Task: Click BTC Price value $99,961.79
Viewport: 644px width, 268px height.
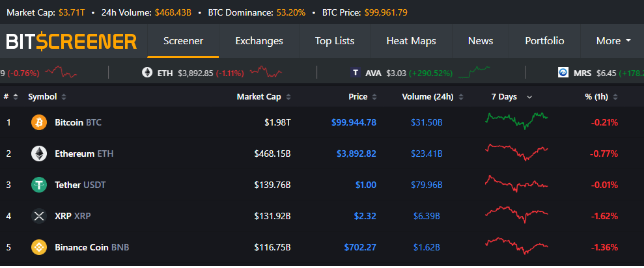Action: click(385, 13)
